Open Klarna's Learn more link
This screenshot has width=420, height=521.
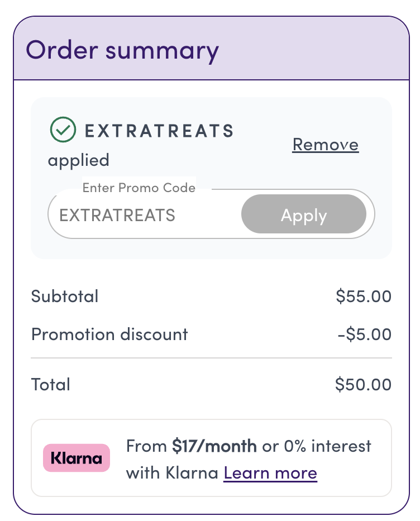tap(270, 474)
